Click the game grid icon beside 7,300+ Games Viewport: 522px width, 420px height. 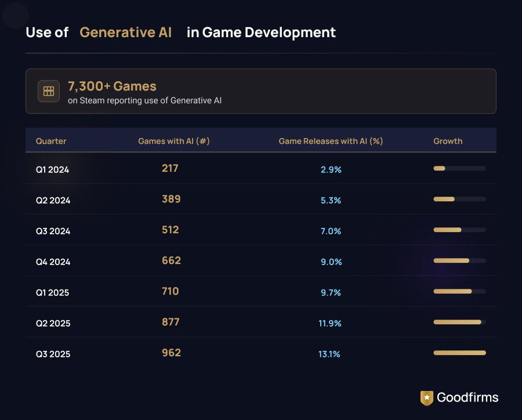tap(49, 90)
